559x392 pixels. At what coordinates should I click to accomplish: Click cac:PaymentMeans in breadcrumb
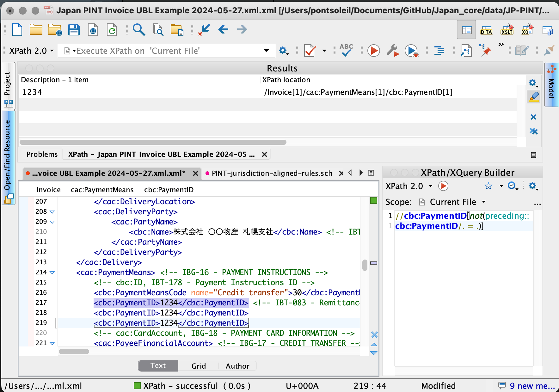point(102,190)
